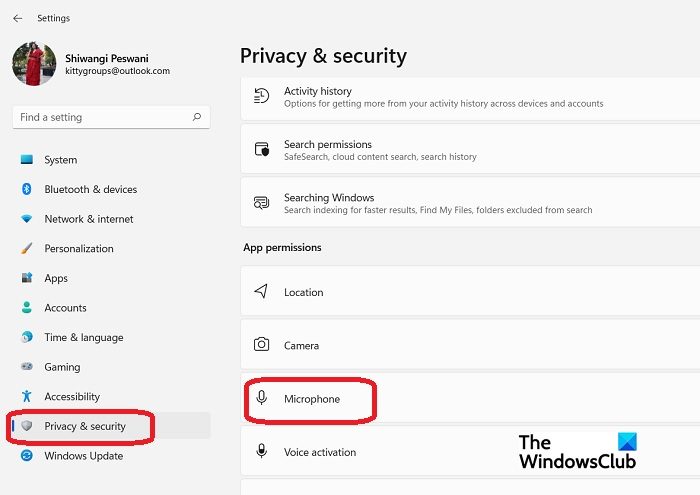Click the Camera icon
The height and width of the screenshot is (495, 700).
click(x=261, y=345)
